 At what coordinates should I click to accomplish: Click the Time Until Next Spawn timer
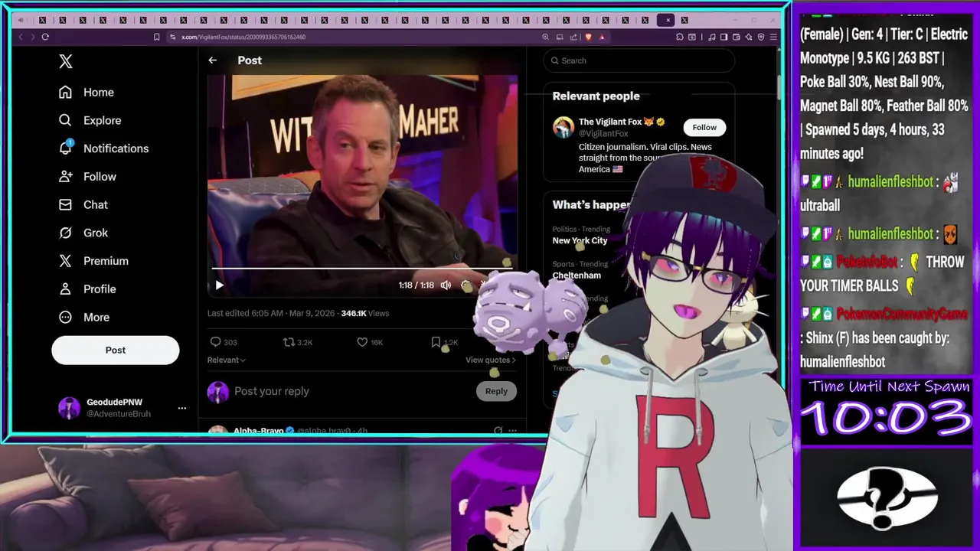click(887, 419)
